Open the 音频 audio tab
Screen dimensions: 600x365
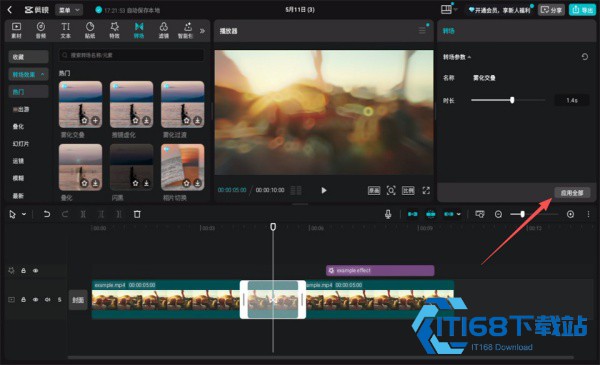(x=41, y=30)
